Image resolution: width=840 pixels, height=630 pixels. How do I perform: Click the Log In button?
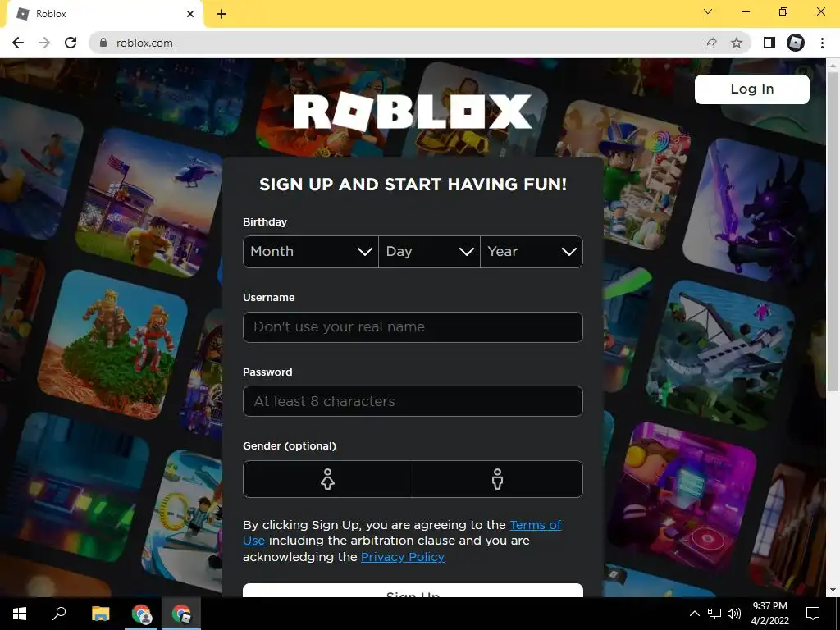(x=752, y=89)
